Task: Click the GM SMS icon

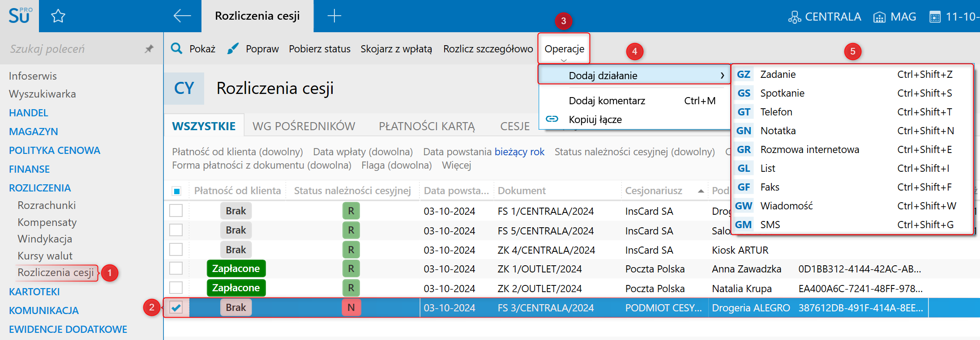Action: click(744, 225)
